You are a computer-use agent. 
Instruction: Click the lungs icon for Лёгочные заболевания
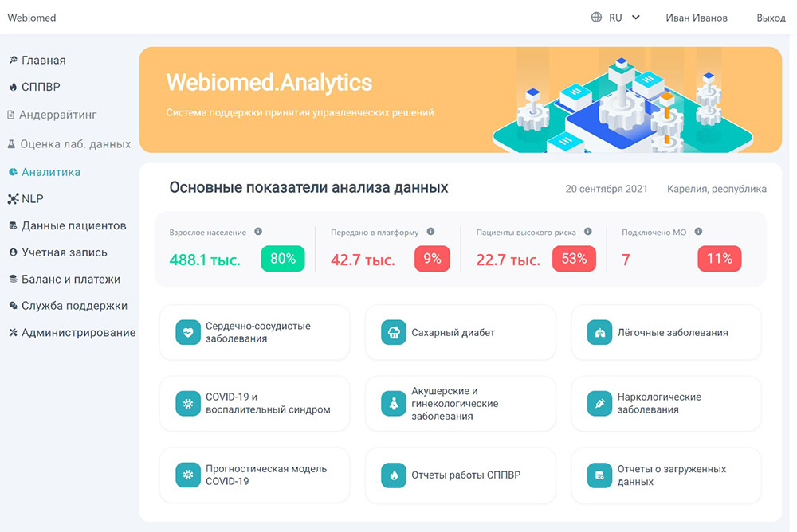[600, 332]
